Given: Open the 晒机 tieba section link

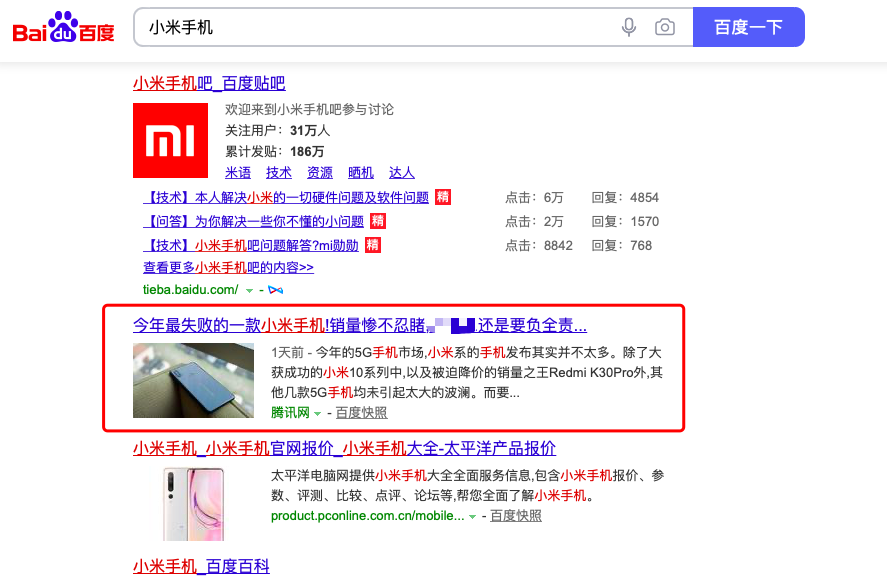Looking at the screenshot, I should coord(361,172).
